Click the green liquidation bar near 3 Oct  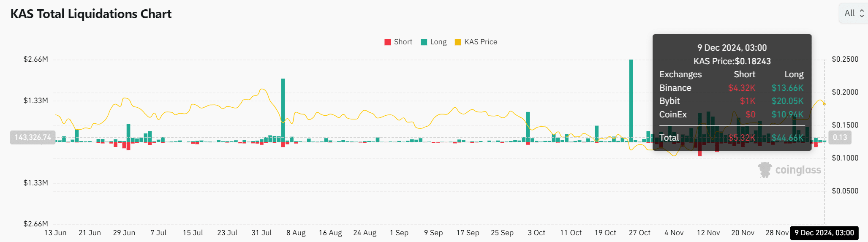[528, 125]
